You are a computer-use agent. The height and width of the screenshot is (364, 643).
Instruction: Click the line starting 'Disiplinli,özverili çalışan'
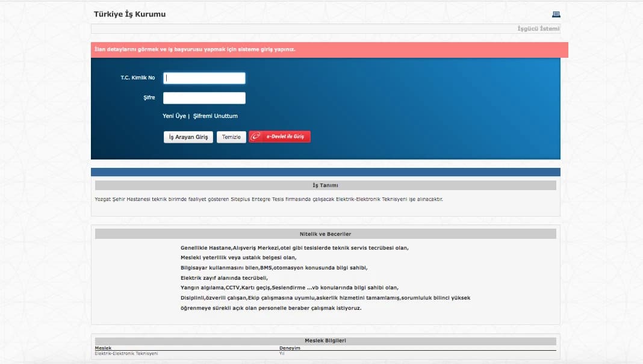pyautogui.click(x=325, y=298)
